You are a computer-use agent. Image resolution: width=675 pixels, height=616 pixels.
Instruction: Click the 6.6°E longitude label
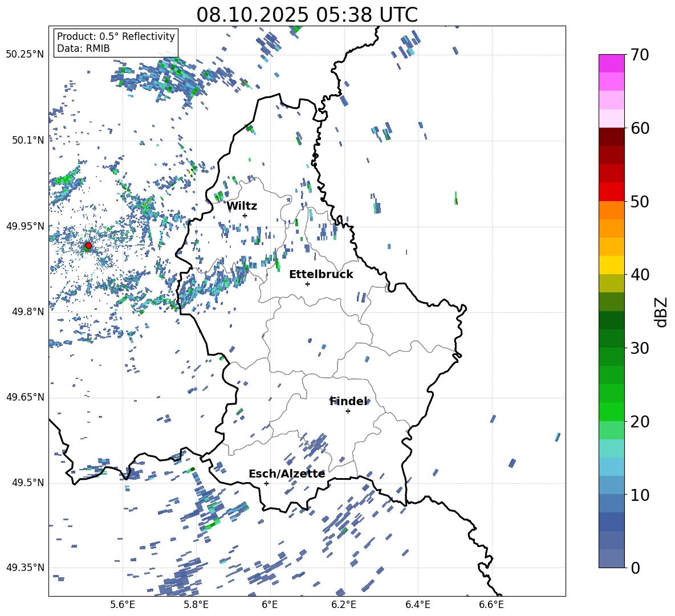491,605
